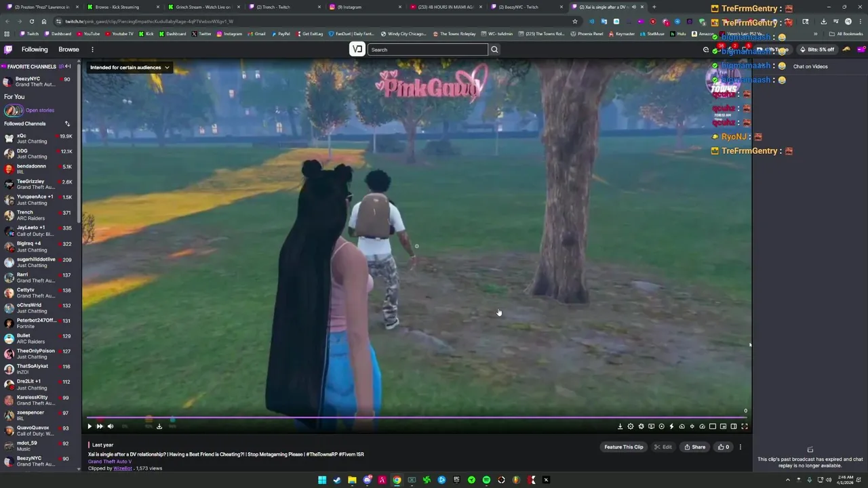Open DDG channel in followed list
The width and height of the screenshot is (868, 488).
tap(39, 154)
